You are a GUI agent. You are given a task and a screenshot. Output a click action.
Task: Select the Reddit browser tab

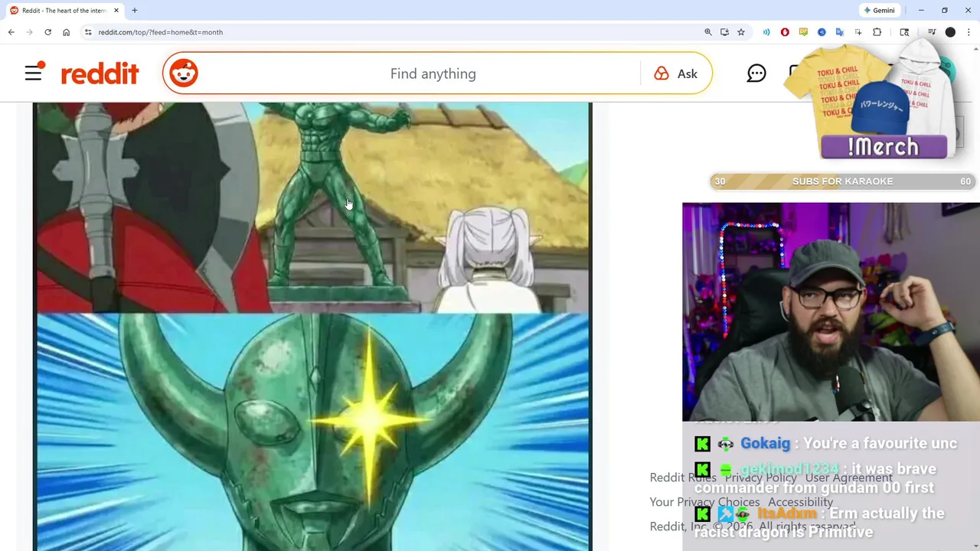coord(64,11)
